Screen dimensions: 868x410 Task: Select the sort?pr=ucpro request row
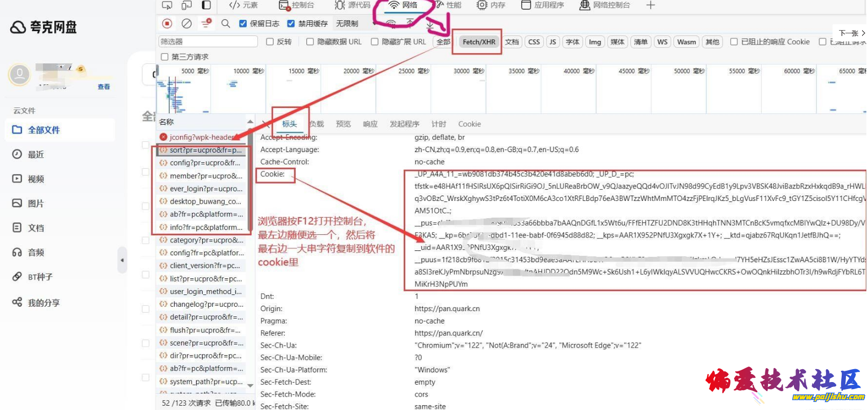pos(205,150)
